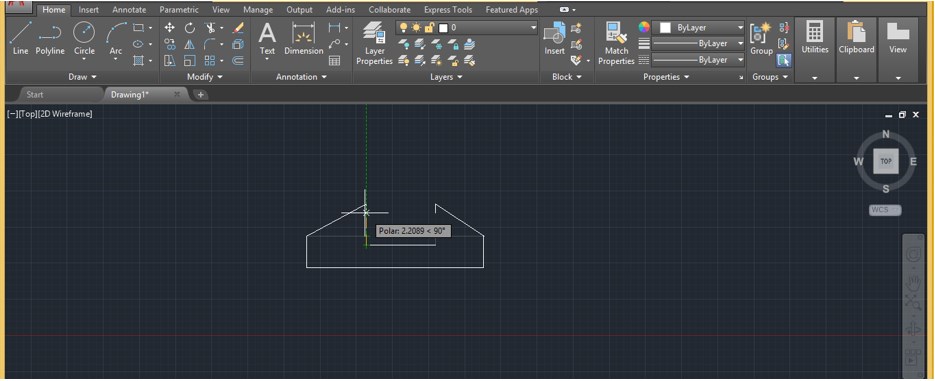
Task: Select the Scale tool
Action: pos(190,60)
